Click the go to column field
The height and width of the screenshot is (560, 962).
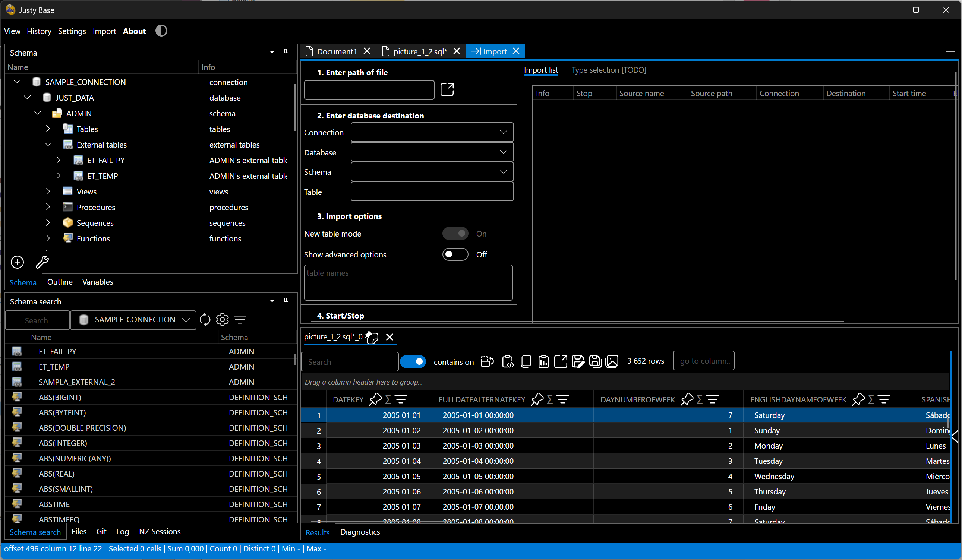703,361
